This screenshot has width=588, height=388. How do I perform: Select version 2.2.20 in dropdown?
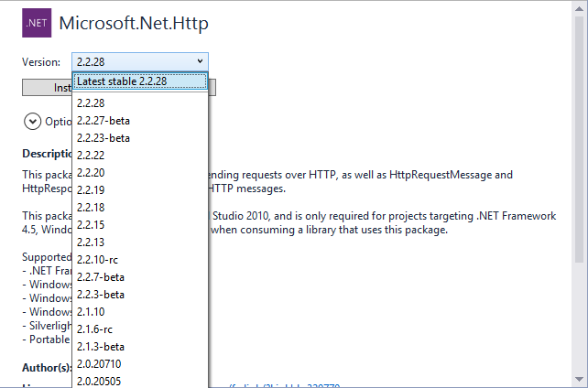(91, 173)
